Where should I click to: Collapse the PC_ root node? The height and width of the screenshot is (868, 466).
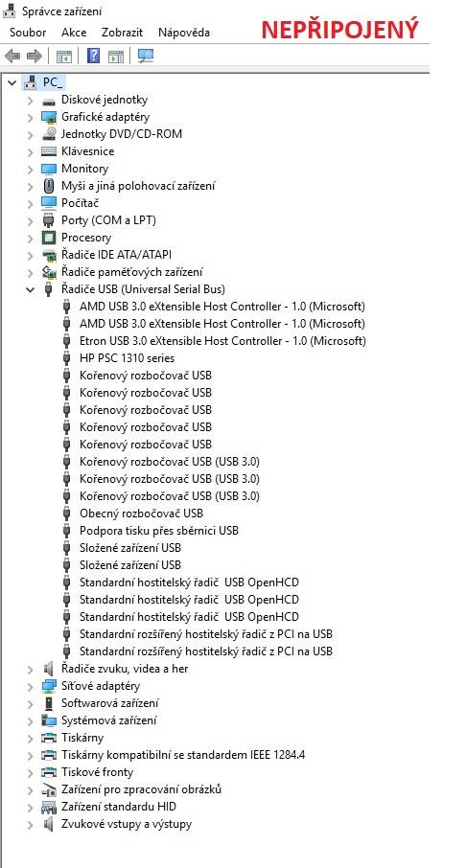coord(12,83)
